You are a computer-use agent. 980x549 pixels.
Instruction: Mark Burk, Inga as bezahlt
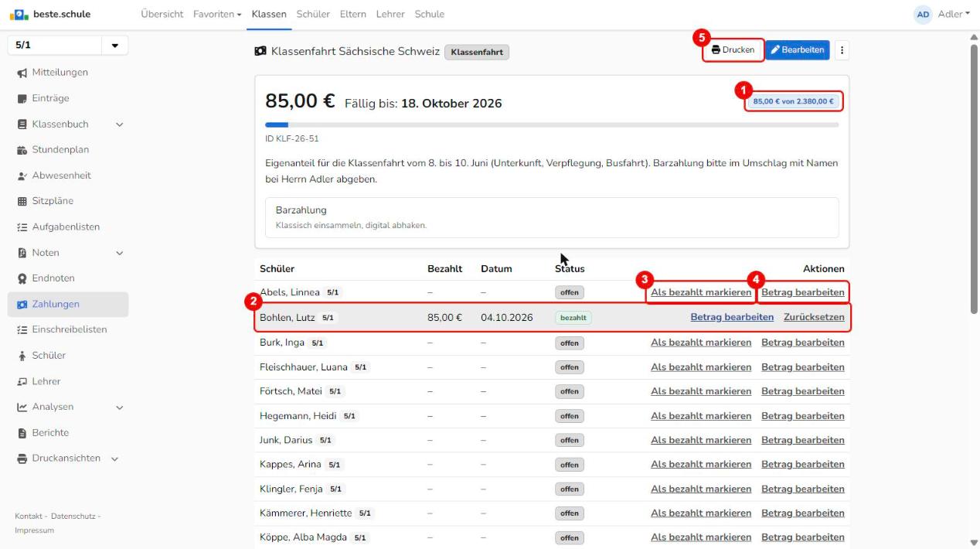[x=701, y=343]
